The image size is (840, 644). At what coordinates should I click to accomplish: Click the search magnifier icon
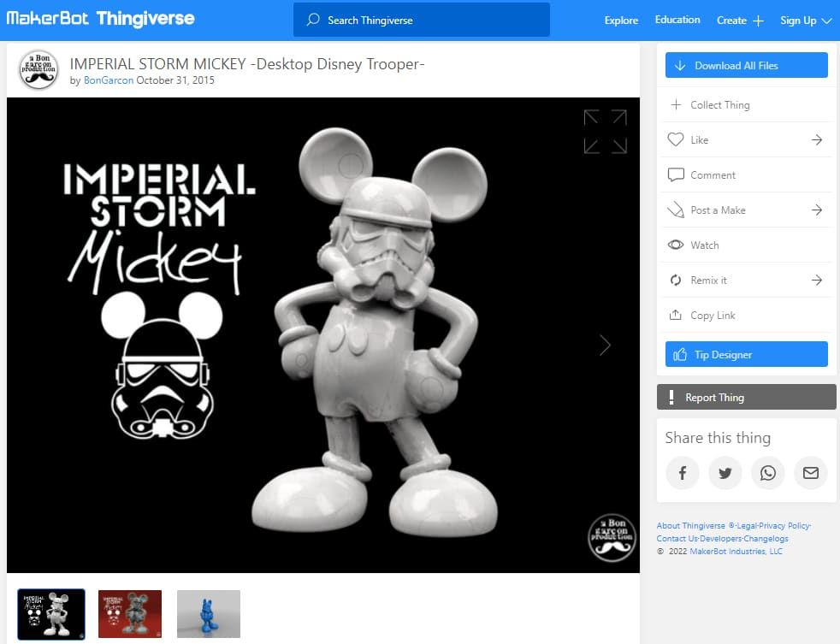[311, 19]
